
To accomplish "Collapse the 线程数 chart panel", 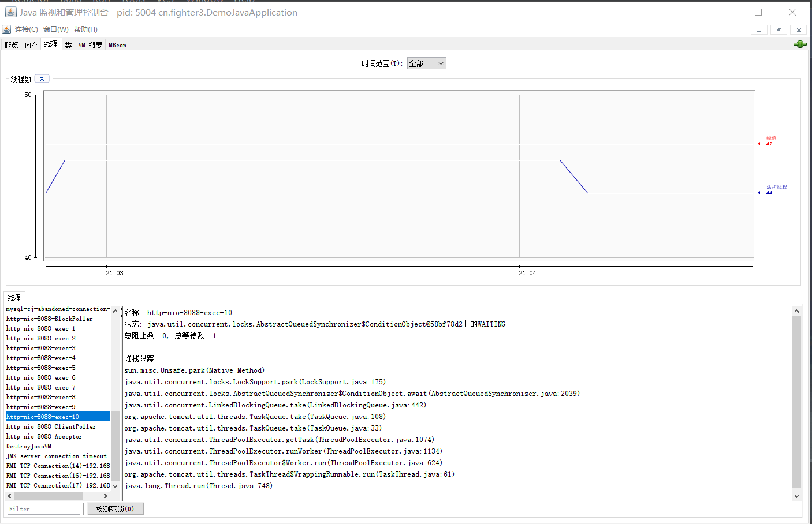I will pos(42,78).
